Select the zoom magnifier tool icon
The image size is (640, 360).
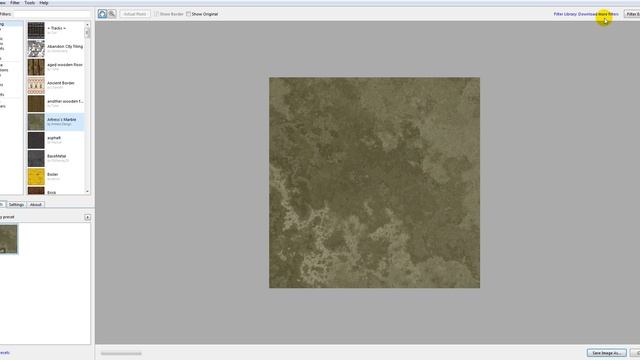(112, 14)
